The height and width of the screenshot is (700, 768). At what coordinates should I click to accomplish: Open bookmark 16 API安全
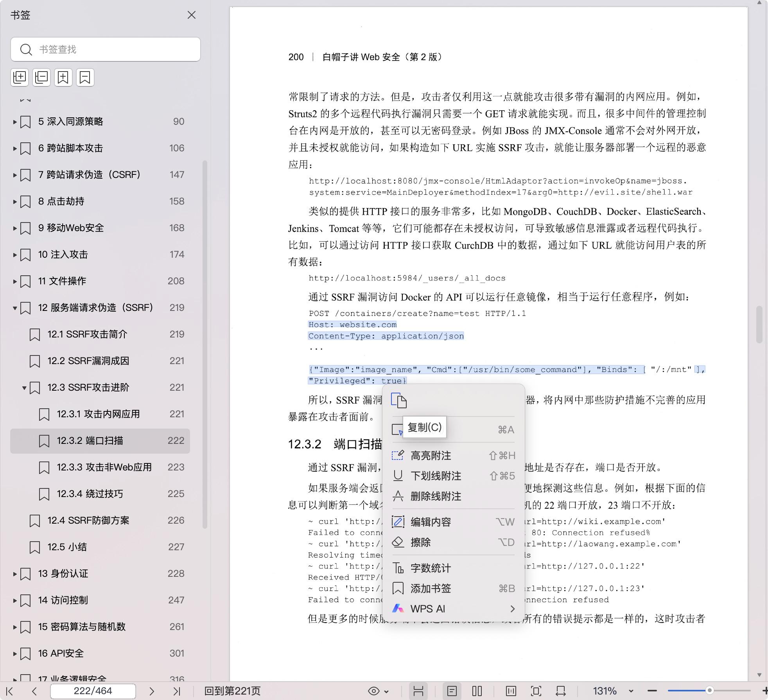coord(100,653)
